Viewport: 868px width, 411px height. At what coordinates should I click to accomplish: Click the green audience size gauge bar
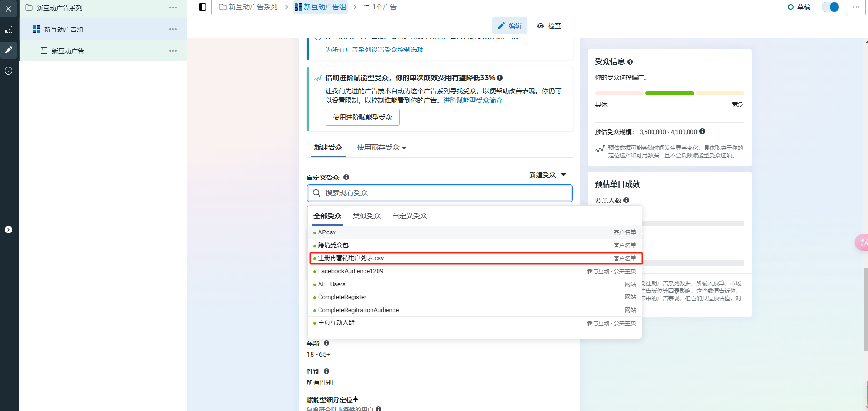click(x=669, y=93)
